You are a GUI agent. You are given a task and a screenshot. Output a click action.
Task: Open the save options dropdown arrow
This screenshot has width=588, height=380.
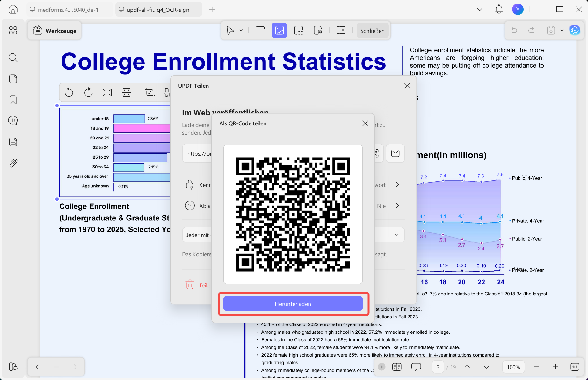click(562, 30)
